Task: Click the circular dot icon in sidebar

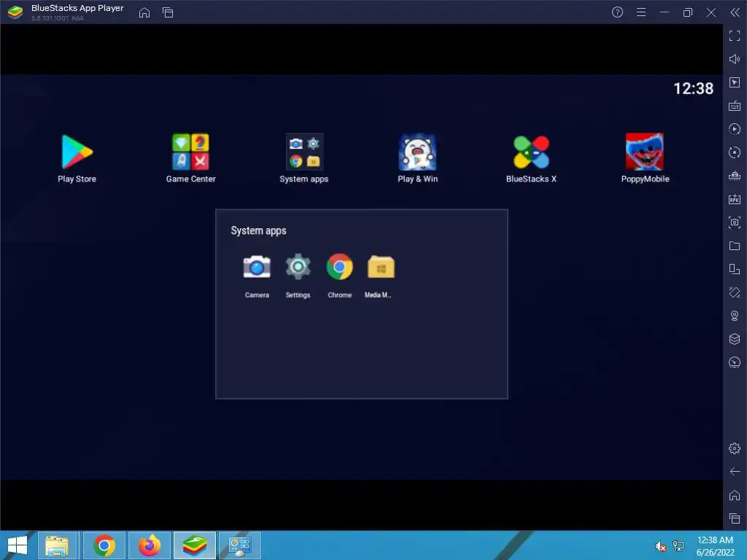Action: 735,152
